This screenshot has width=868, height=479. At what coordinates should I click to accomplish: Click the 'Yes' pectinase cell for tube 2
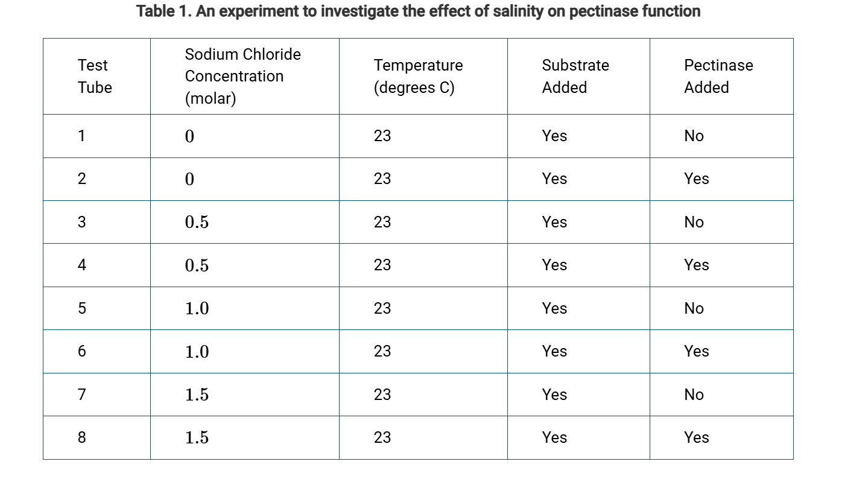pos(696,179)
